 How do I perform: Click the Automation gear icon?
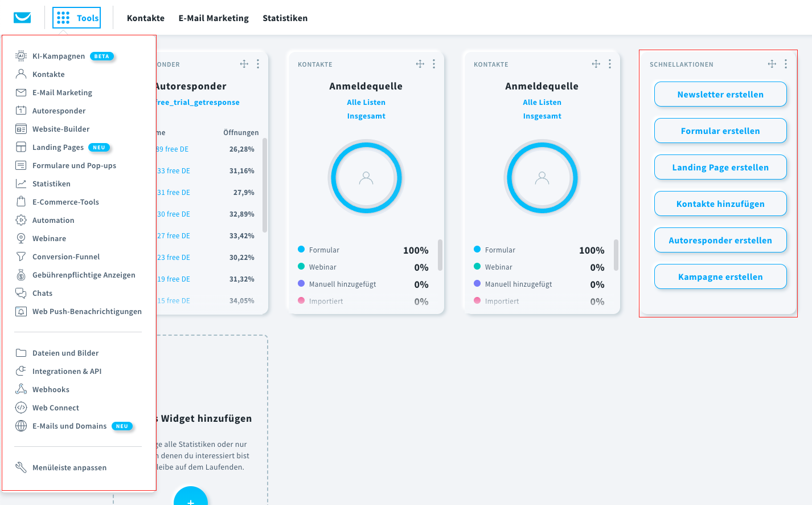[21, 220]
